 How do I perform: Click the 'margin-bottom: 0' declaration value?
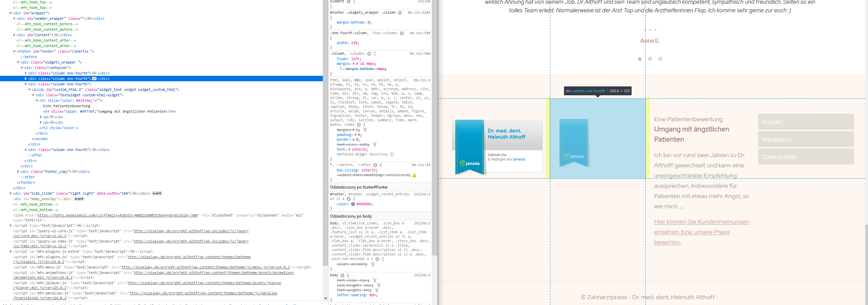(x=369, y=23)
